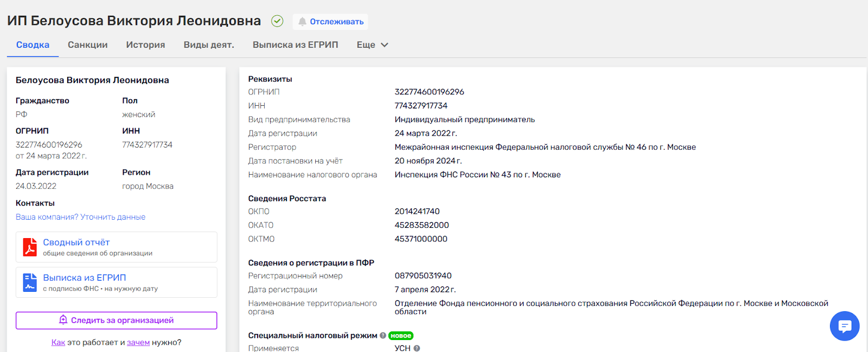Click the blue document icon for Выписка из ЕГРИП

[x=30, y=283]
